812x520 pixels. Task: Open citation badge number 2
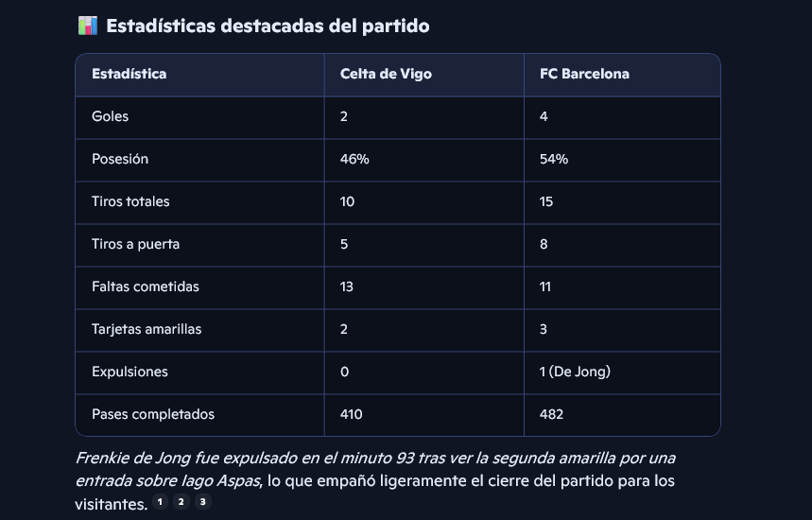point(182,502)
